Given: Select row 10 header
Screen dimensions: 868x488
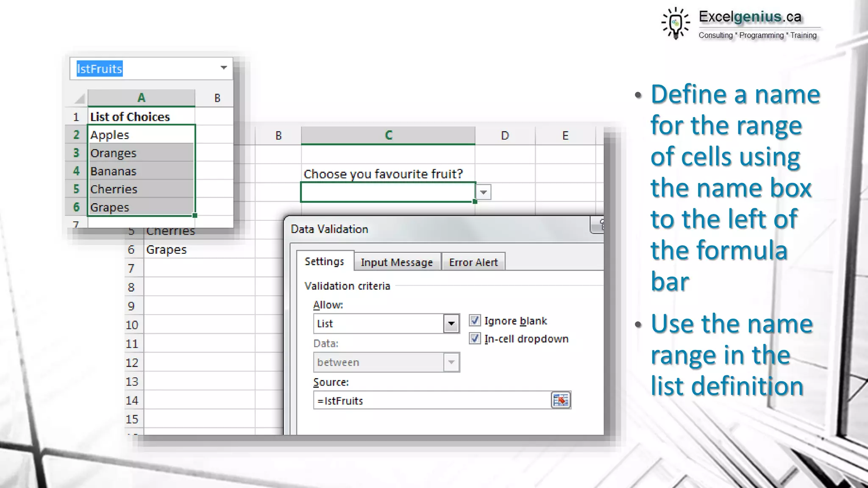Looking at the screenshot, I should pos(132,325).
